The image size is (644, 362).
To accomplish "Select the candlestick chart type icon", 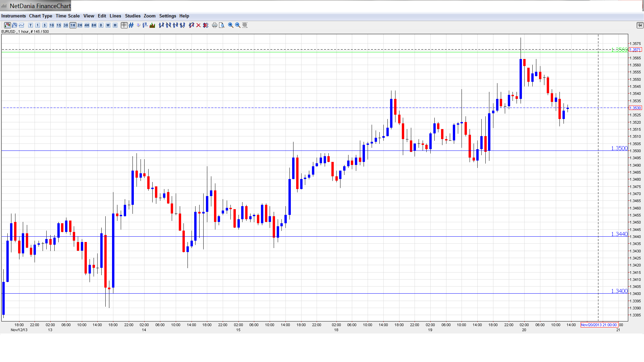I will point(7,25).
